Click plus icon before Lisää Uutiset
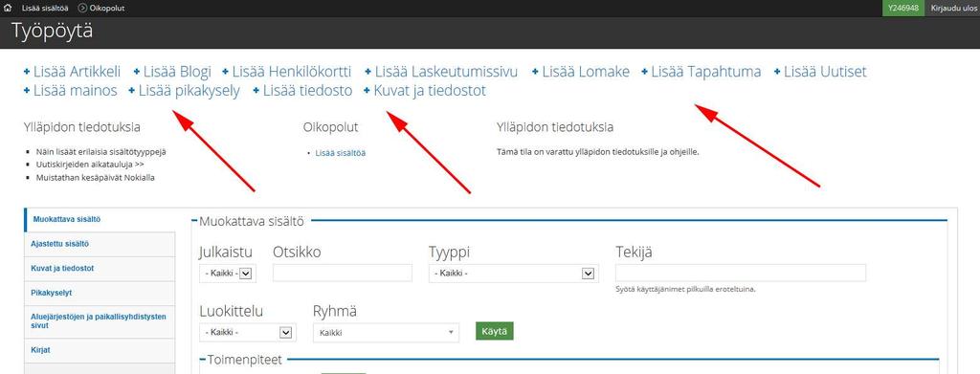This screenshot has height=374, width=980. tap(777, 72)
